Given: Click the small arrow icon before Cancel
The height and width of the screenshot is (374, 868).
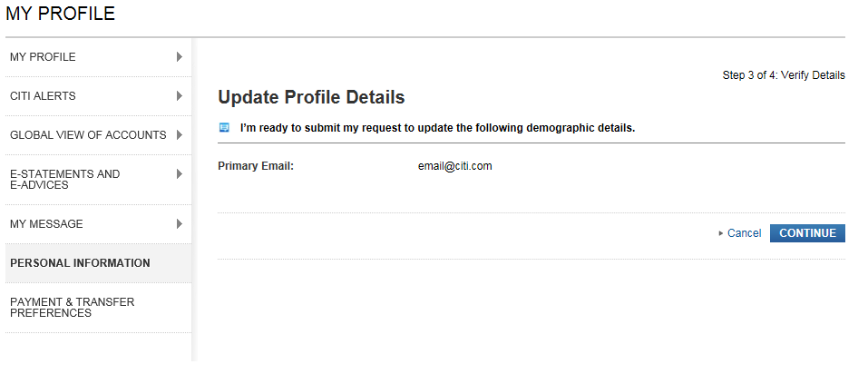Looking at the screenshot, I should [x=720, y=233].
